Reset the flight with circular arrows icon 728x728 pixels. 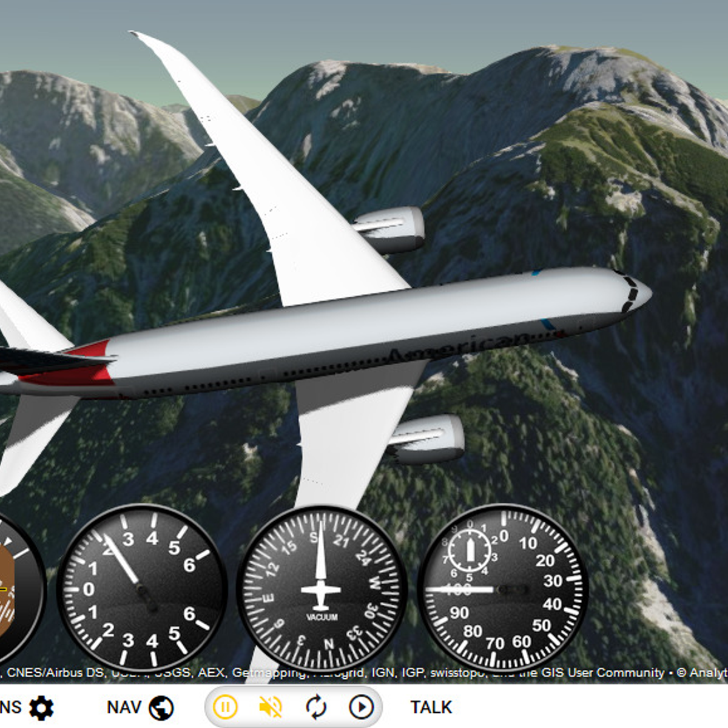315,707
